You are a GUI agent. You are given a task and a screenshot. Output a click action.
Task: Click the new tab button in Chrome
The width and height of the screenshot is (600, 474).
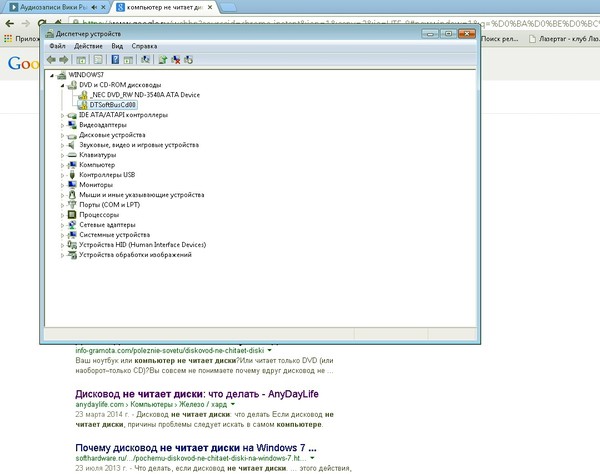(228, 7)
